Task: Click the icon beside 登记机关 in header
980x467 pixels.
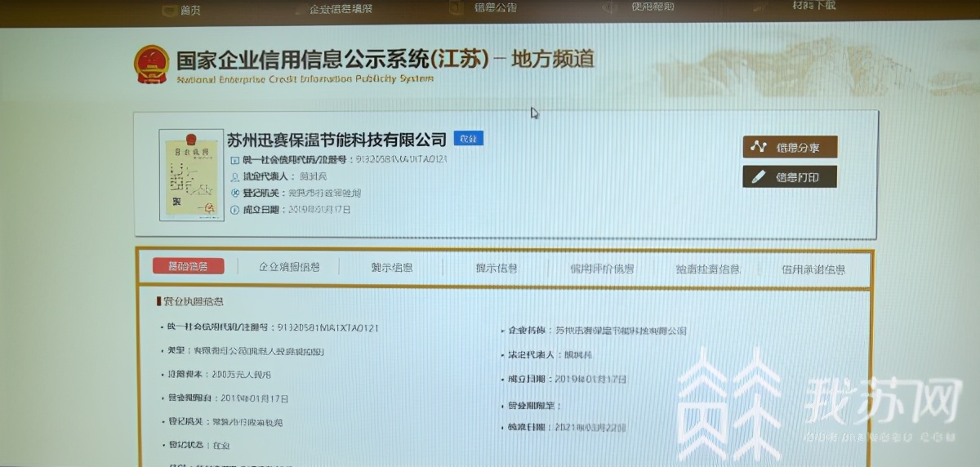Action: point(235,193)
